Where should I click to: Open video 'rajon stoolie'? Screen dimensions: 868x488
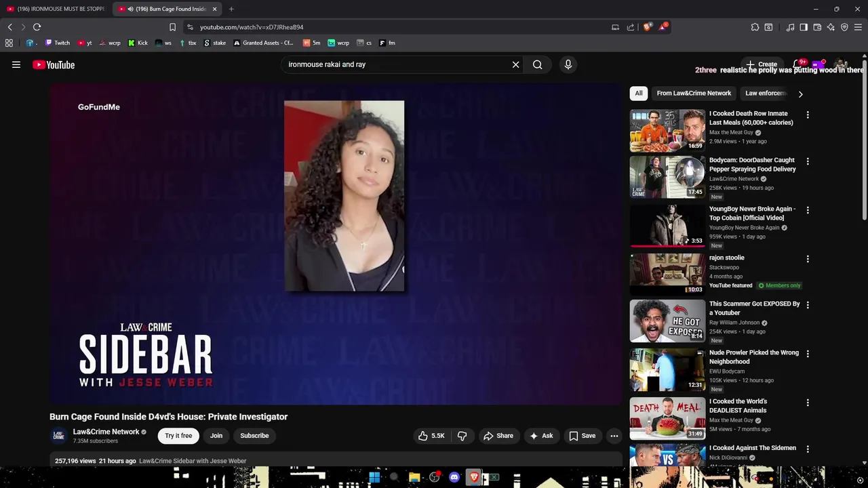pos(727,258)
